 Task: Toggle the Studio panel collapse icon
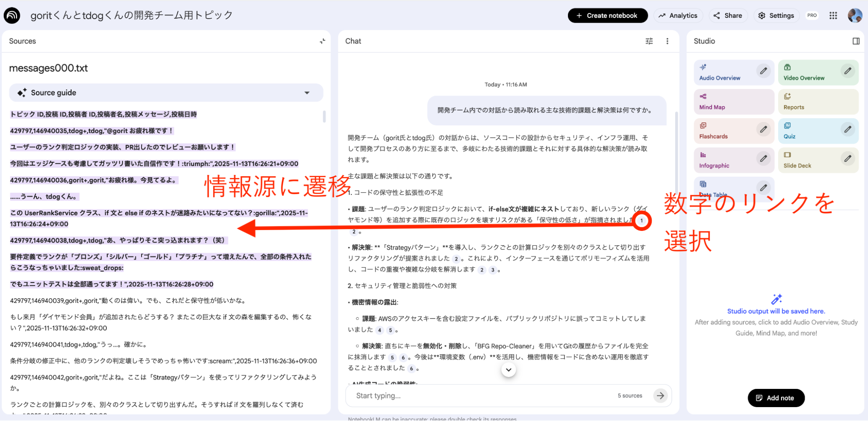(856, 41)
